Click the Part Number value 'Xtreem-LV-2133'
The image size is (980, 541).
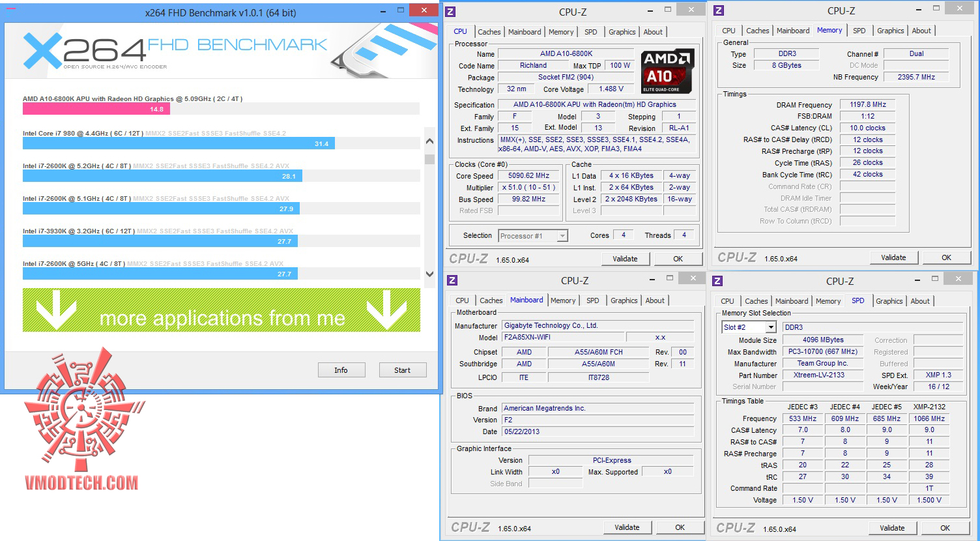pyautogui.click(x=824, y=375)
